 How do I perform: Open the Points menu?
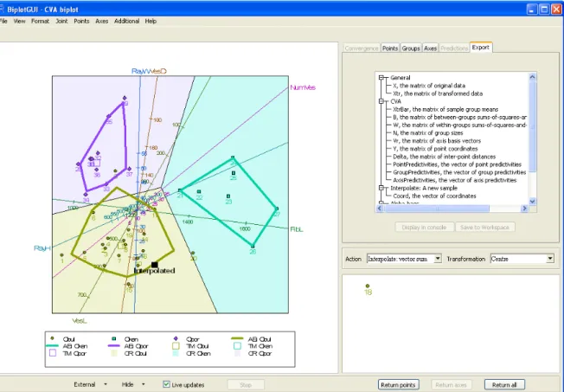pos(81,22)
